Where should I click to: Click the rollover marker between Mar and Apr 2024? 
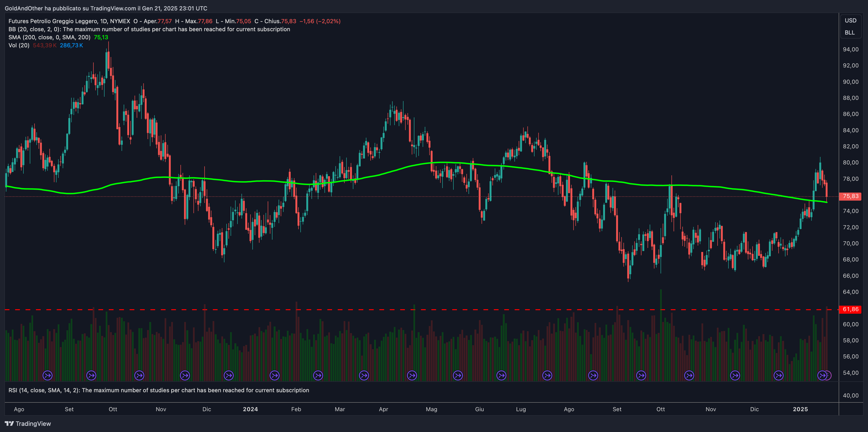[x=364, y=375]
